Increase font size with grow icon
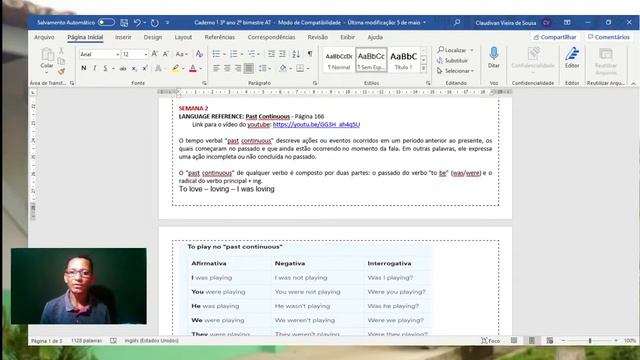This screenshot has width=640, height=360. pos(155,54)
